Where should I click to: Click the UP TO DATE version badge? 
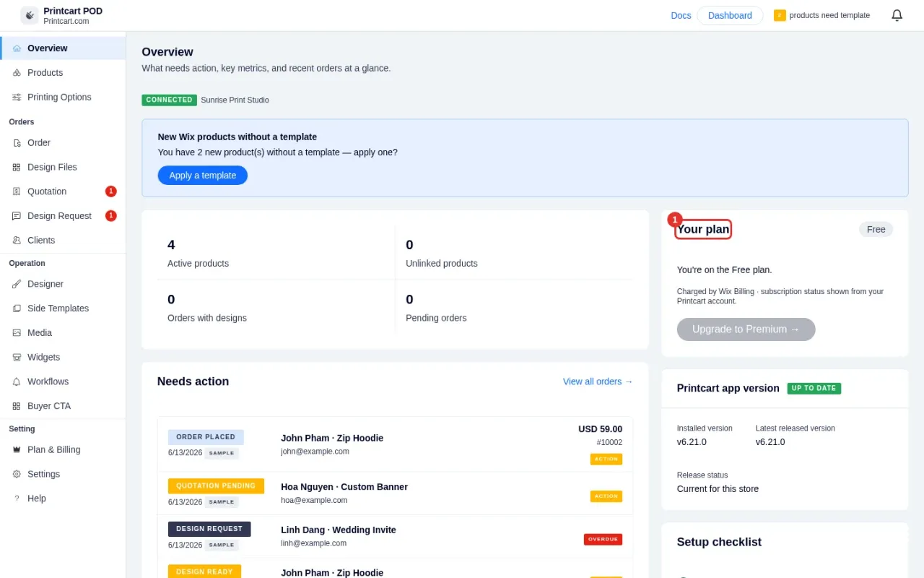pyautogui.click(x=814, y=389)
